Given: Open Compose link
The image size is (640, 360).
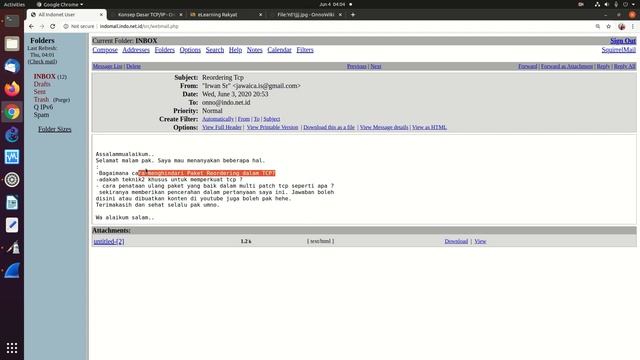Looking at the screenshot, I should pyautogui.click(x=105, y=50).
